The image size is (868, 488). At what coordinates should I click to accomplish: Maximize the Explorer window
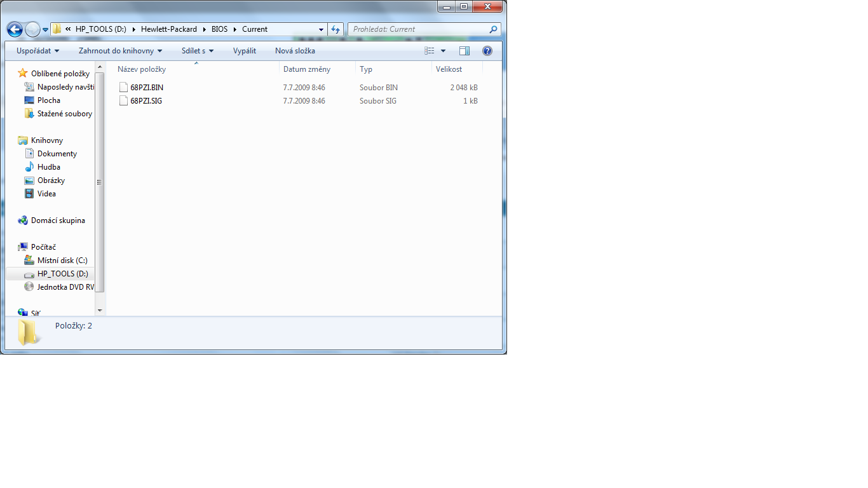(465, 6)
